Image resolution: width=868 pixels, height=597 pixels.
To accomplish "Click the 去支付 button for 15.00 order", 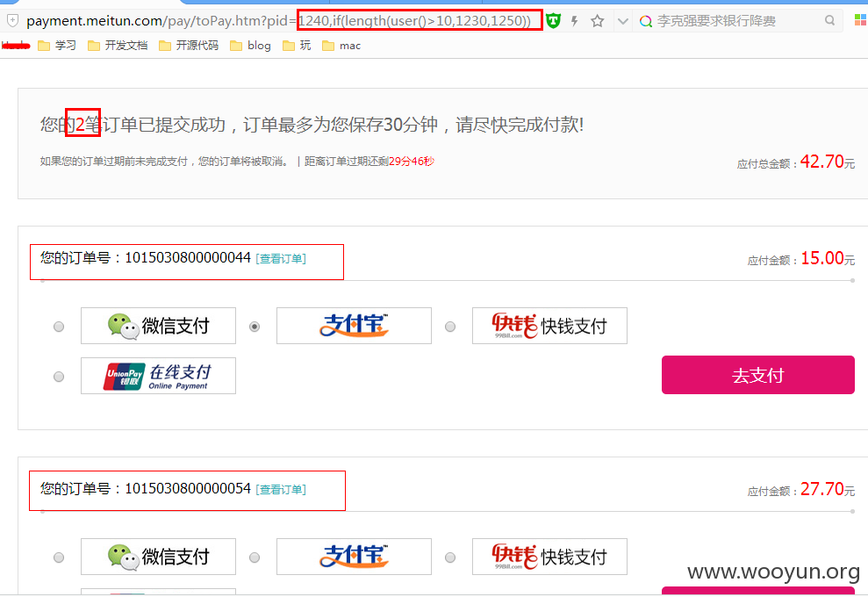I will [758, 375].
